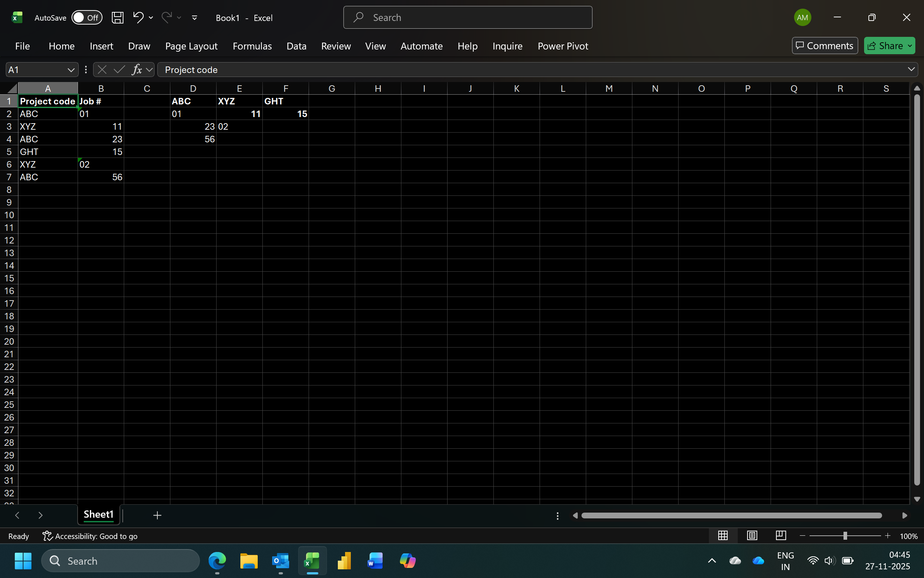
Task: Select cell F2 containing 15
Action: pos(286,114)
